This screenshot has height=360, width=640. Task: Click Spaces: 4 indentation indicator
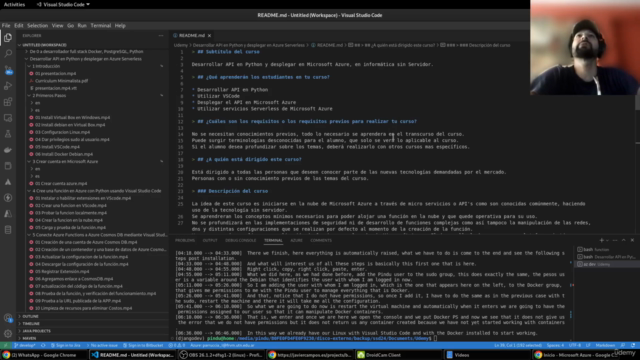(x=555, y=345)
